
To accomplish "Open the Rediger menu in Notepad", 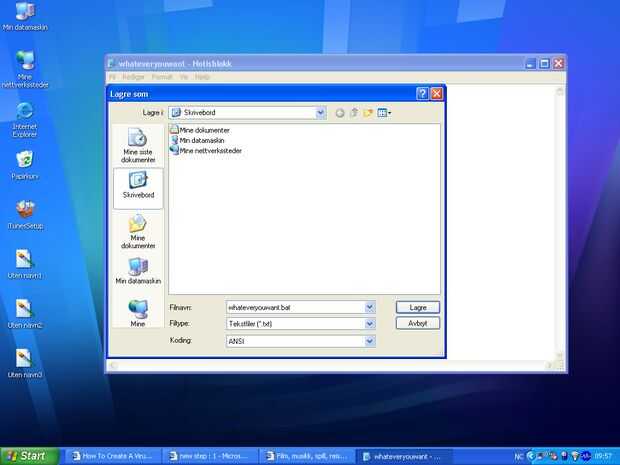I will click(x=133, y=77).
